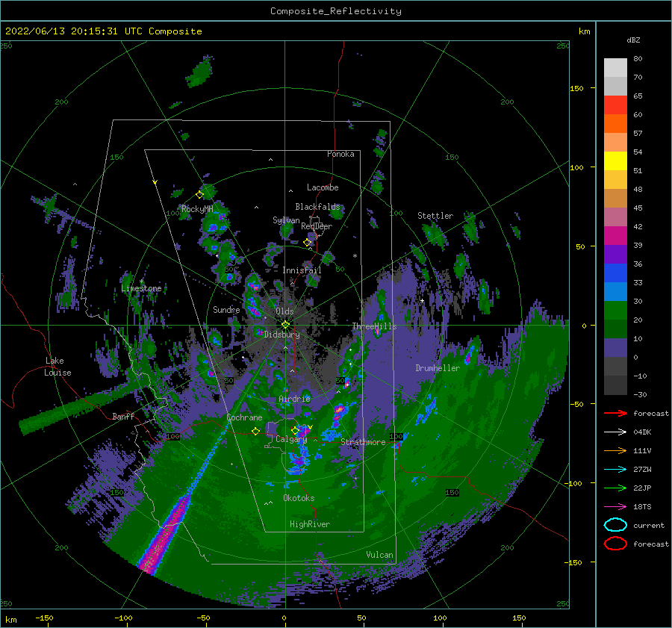Click the ThreeHills label
672x628 pixels.
pos(374,326)
